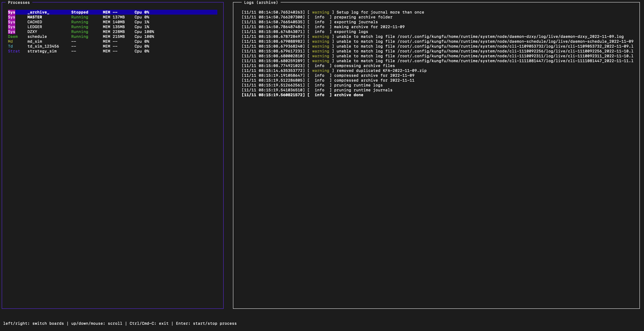Viewport: 644px width, 331px height.
Task: Click log line 'Setup log for journal more than once'
Action: [333, 12]
